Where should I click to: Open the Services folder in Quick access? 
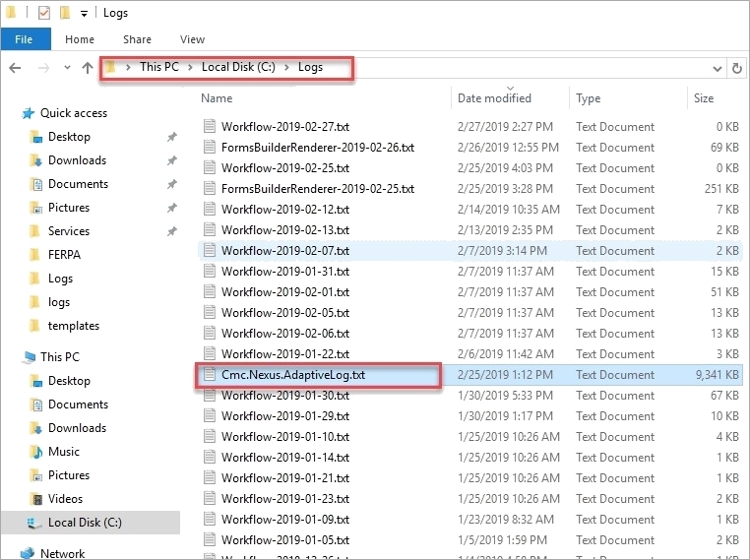pos(68,231)
